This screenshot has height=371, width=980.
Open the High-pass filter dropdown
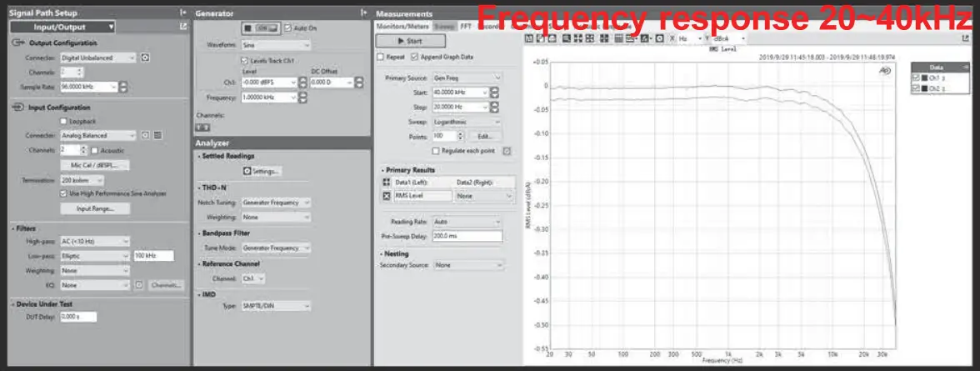pyautogui.click(x=95, y=241)
